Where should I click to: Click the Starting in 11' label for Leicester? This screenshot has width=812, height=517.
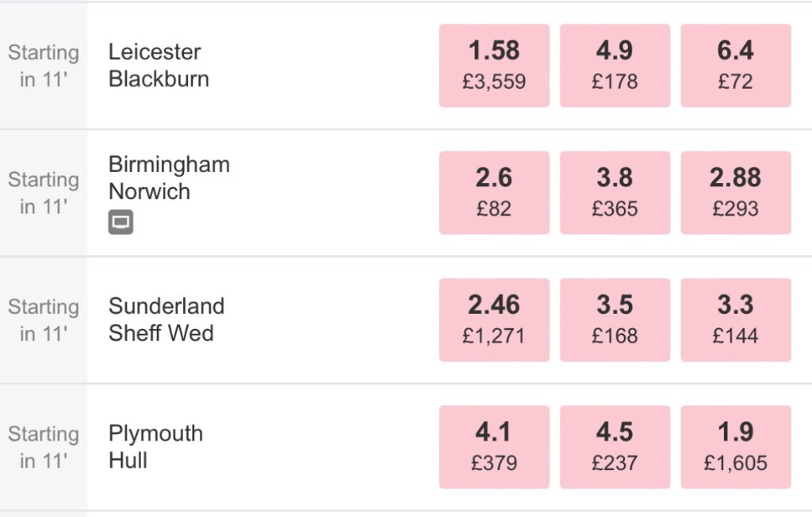[x=44, y=66]
